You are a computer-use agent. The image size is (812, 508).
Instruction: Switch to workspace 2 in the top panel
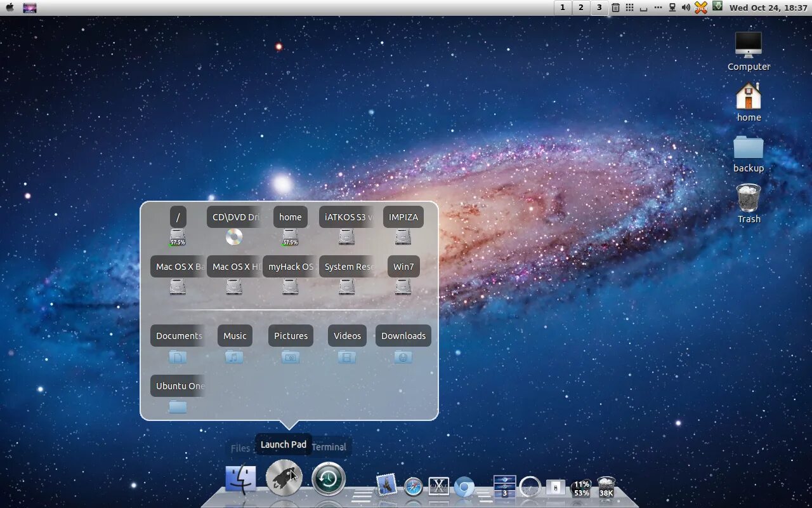(580, 7)
